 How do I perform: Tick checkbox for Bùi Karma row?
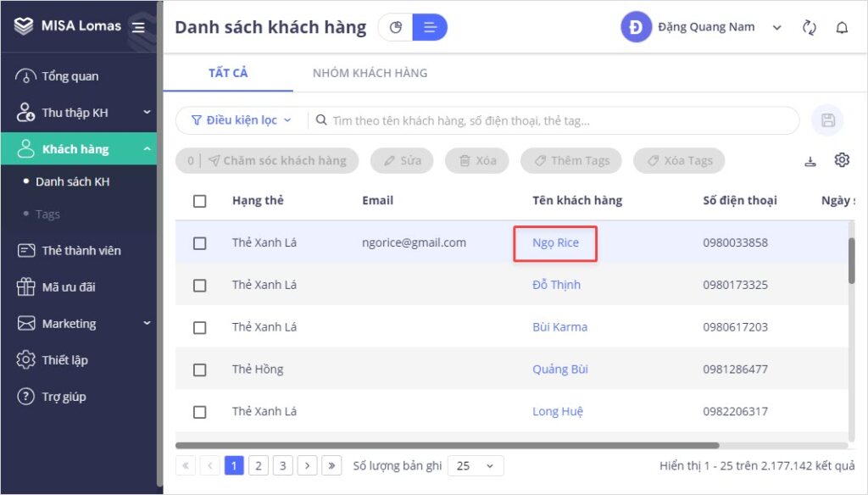pyautogui.click(x=200, y=328)
